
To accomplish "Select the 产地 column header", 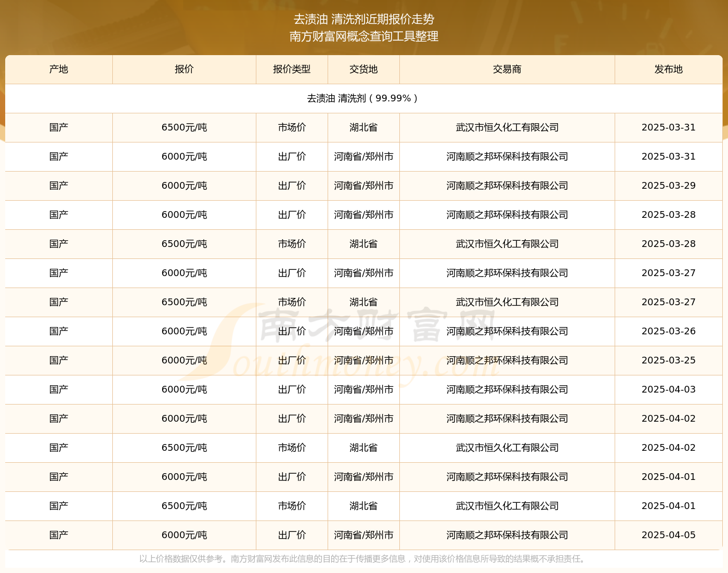I will [x=59, y=69].
